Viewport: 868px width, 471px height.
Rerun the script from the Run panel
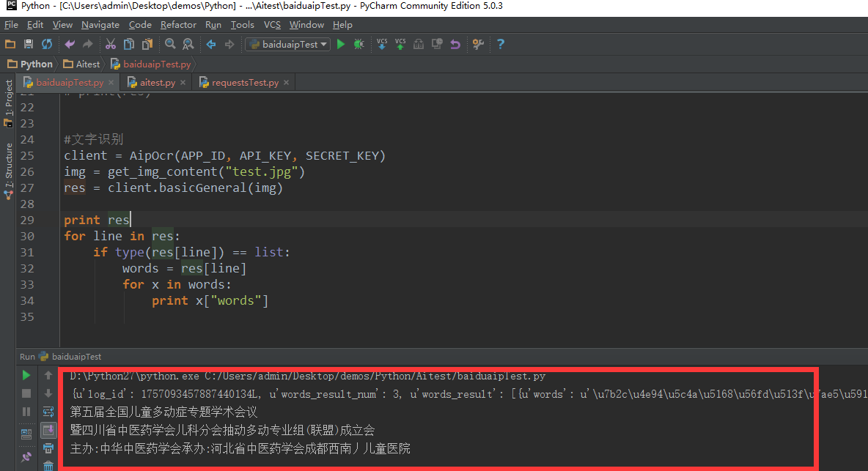coord(26,375)
